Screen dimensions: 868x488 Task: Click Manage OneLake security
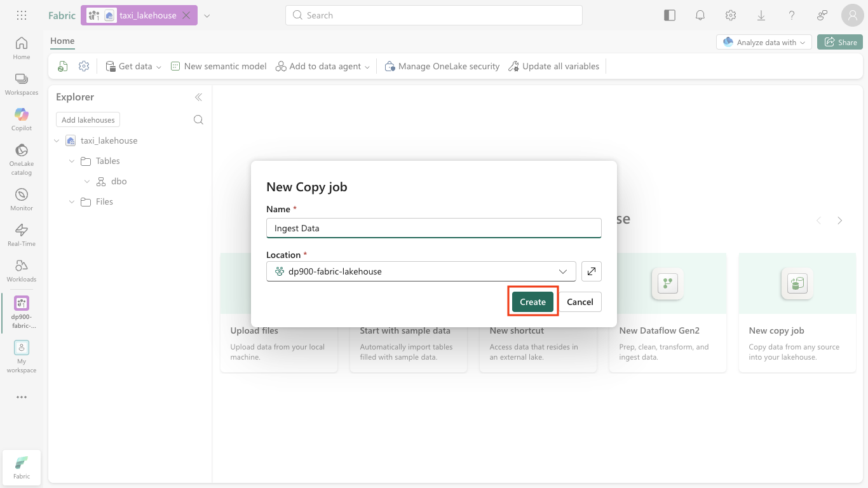(442, 66)
